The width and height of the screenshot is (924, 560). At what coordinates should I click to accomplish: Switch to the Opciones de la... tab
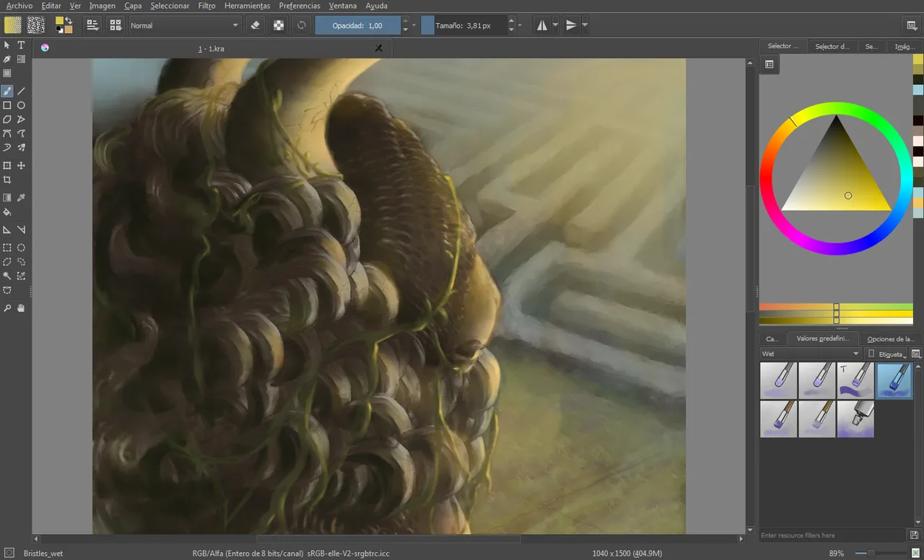coord(891,338)
